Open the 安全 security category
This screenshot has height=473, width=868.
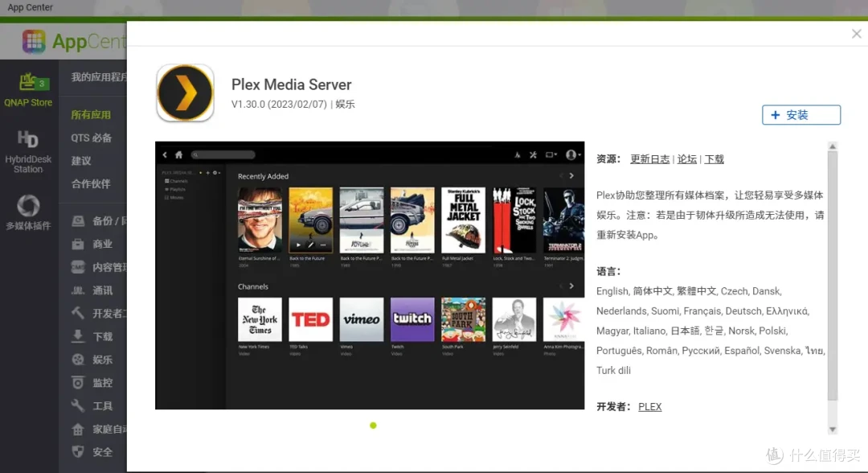point(92,452)
